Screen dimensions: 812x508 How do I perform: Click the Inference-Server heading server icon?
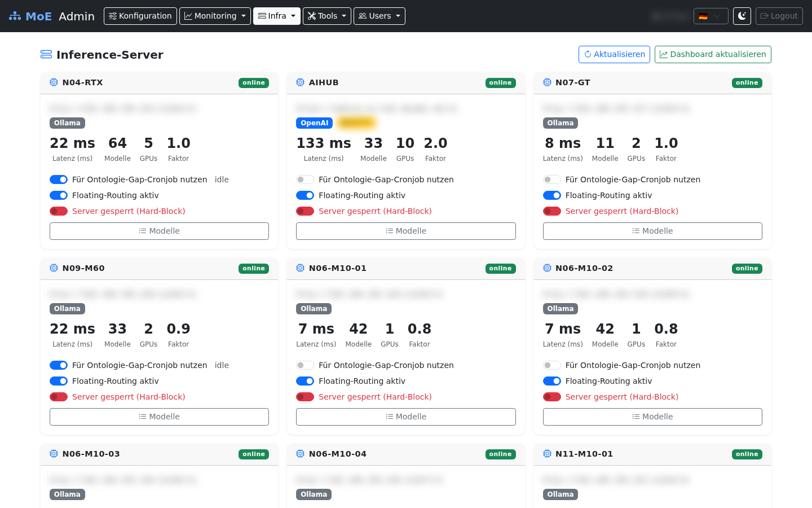point(46,54)
